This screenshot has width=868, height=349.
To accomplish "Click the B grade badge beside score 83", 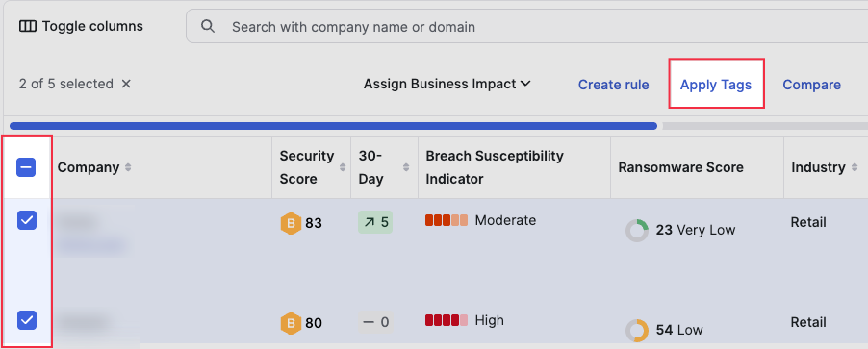I will pos(291,223).
